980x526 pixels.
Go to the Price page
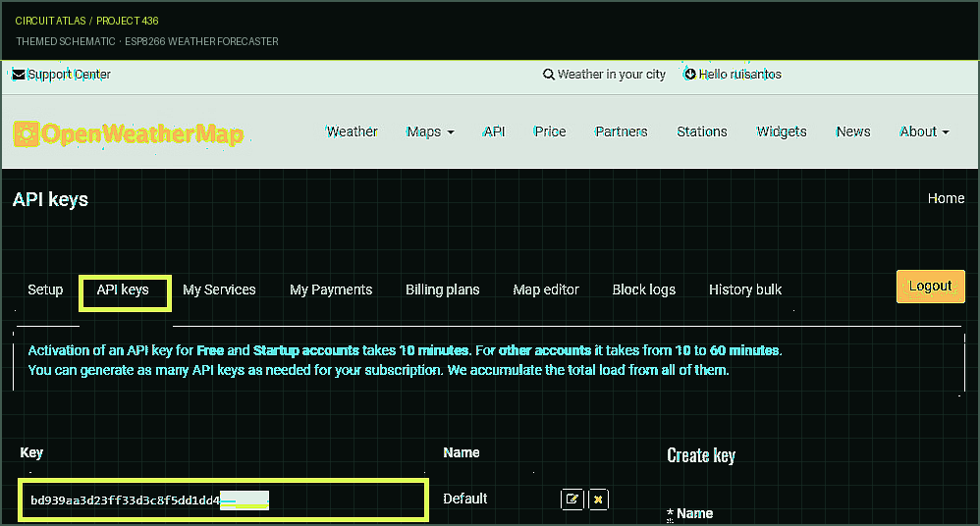(550, 131)
